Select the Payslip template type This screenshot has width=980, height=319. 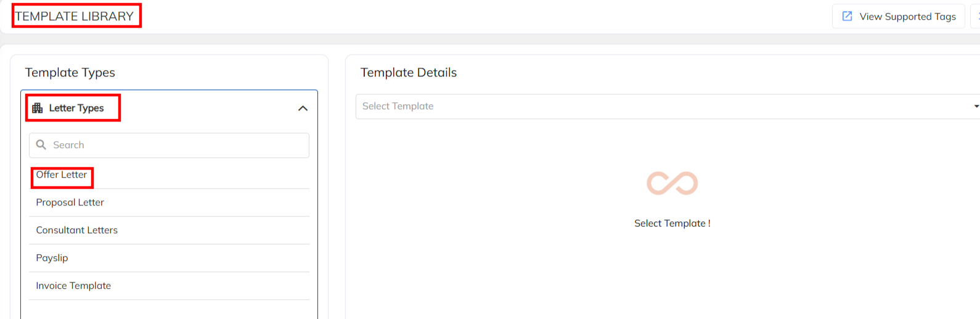coord(52,258)
